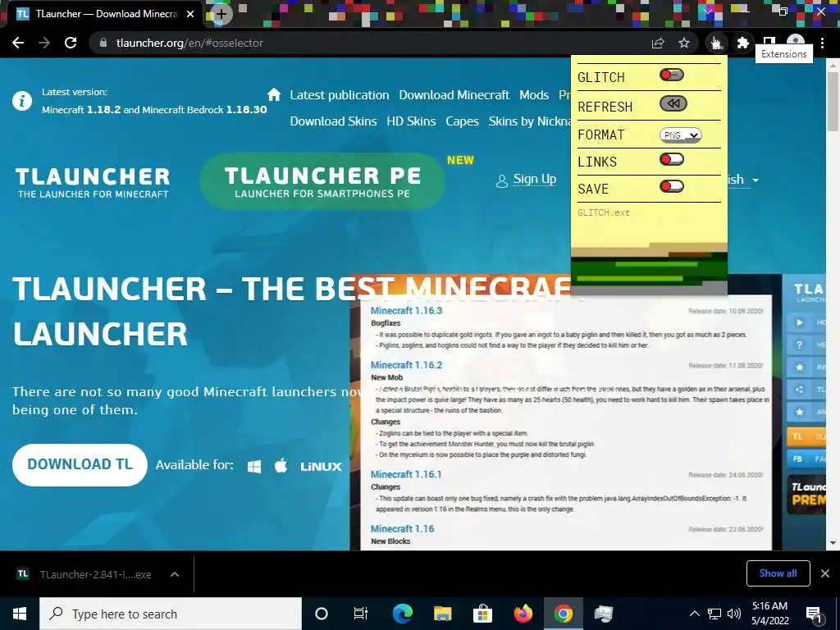Click the home icon in site navigation

[274, 95]
